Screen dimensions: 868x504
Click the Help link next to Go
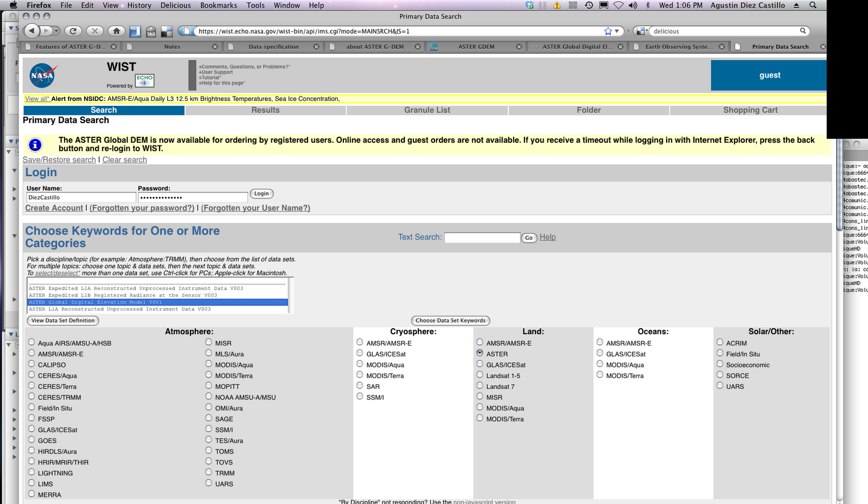(547, 237)
